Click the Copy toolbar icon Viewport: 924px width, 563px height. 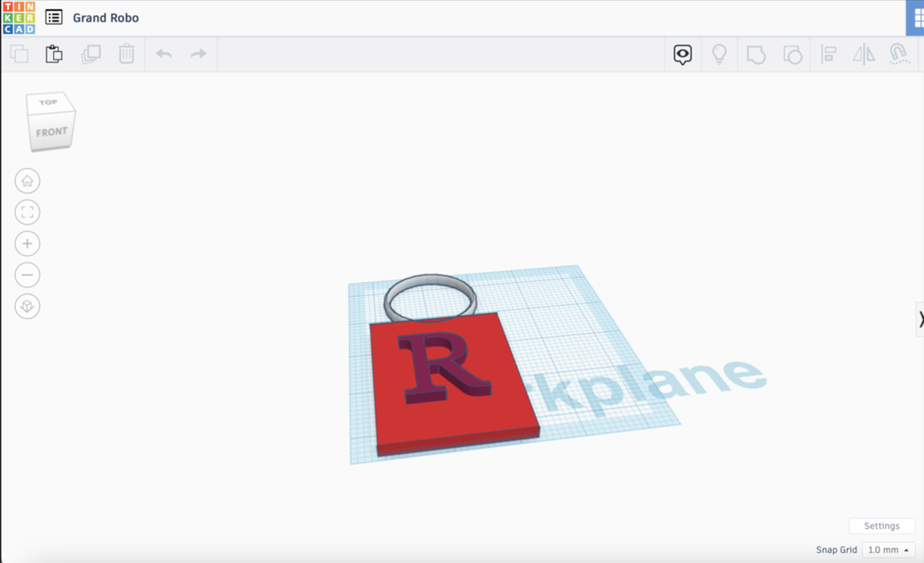(x=19, y=54)
